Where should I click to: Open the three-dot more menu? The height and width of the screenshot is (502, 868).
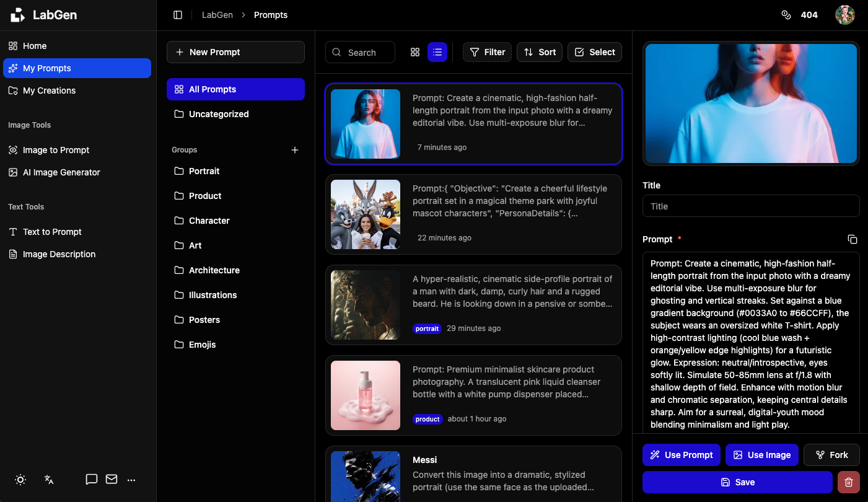(131, 479)
